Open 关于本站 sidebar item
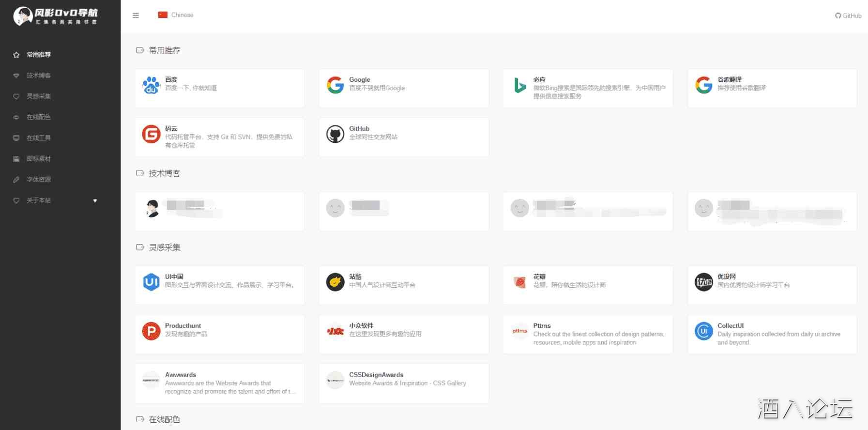Image resolution: width=868 pixels, height=430 pixels. (39, 200)
